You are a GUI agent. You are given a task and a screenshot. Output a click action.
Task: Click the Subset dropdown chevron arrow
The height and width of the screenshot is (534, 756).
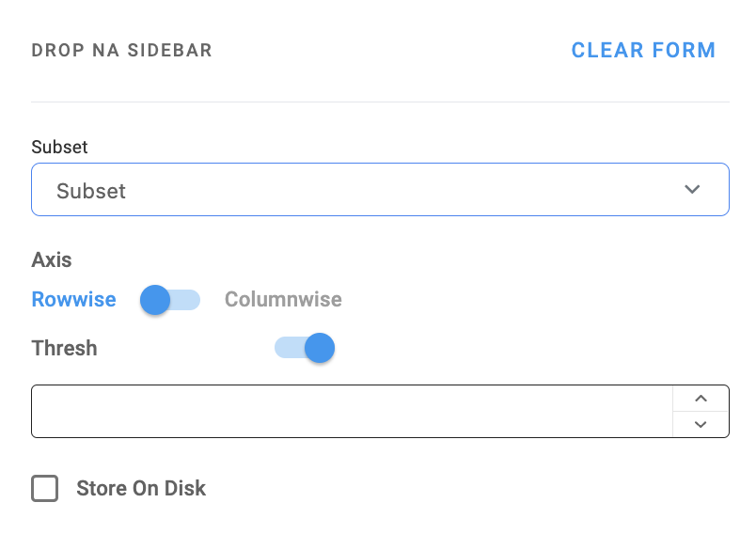(x=692, y=190)
